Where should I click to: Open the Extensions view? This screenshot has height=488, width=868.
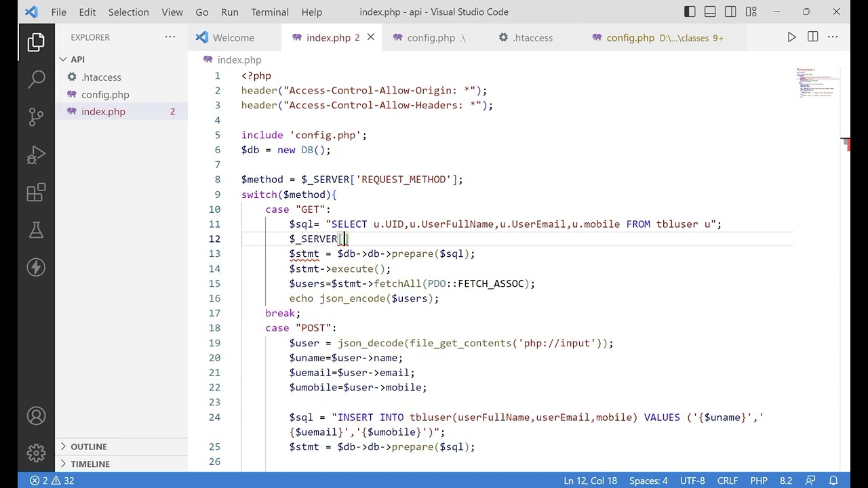(x=36, y=192)
